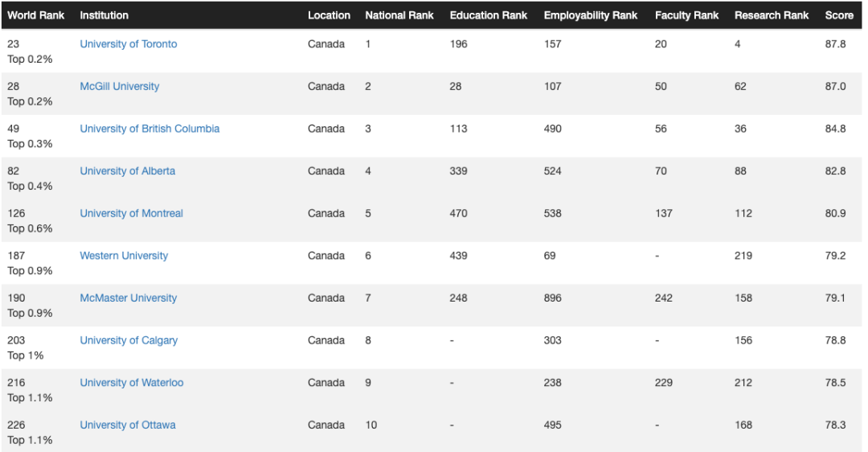This screenshot has height=452, width=868.
Task: Click Montreal's education rank 470
Action: pos(458,213)
